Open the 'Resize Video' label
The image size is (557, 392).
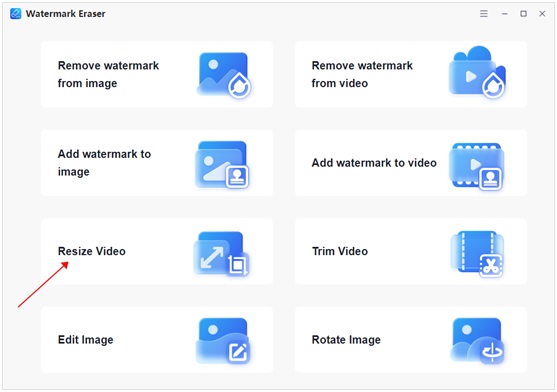[92, 251]
